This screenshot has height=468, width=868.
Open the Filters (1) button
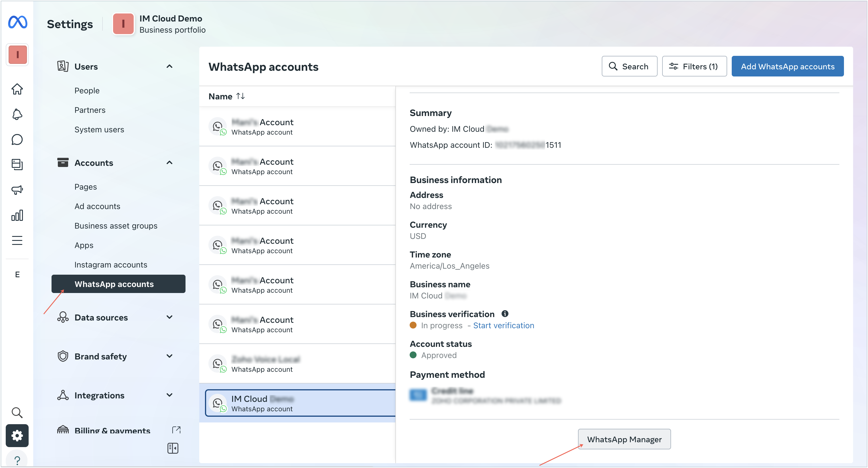click(694, 66)
